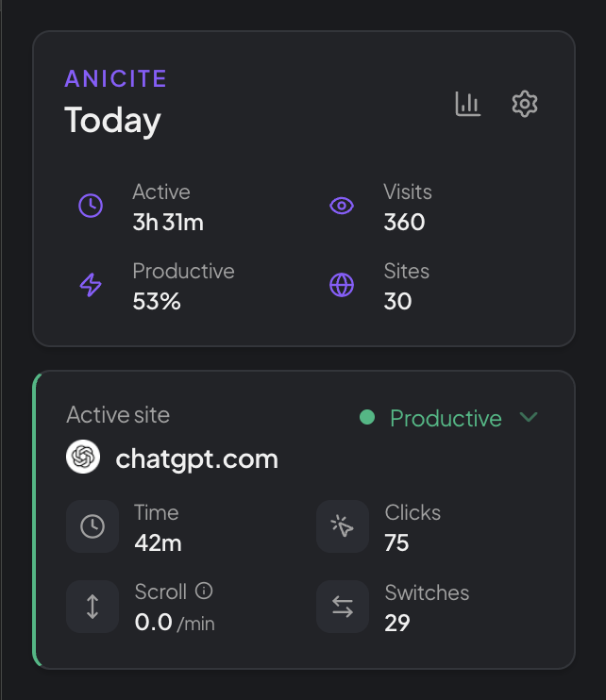
Task: Click the cursor Clicks icon
Action: [343, 526]
